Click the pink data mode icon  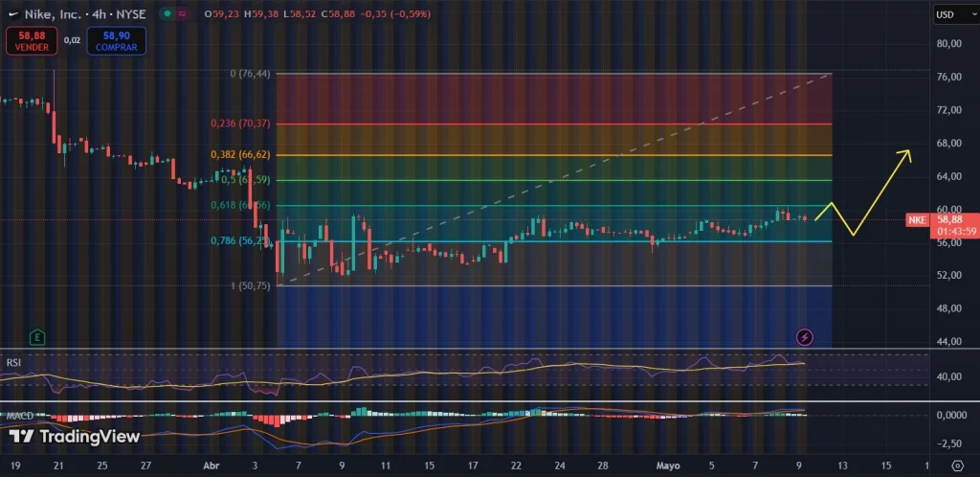tap(182, 13)
